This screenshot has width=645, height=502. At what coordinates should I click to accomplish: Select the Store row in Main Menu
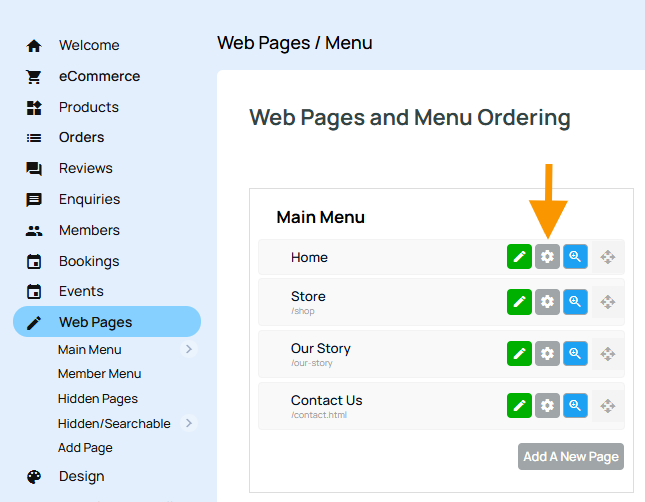click(380, 301)
